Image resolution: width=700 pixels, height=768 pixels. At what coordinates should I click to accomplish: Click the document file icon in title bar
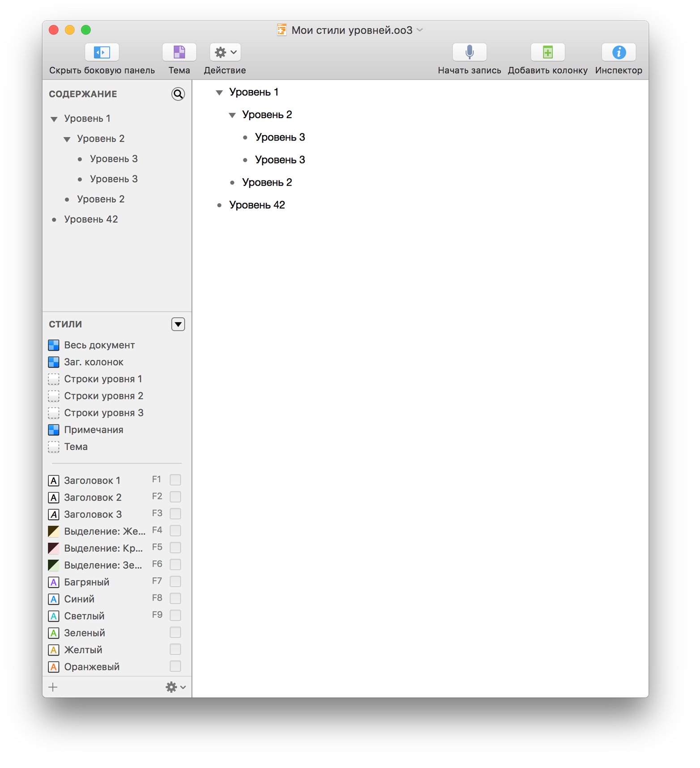282,30
